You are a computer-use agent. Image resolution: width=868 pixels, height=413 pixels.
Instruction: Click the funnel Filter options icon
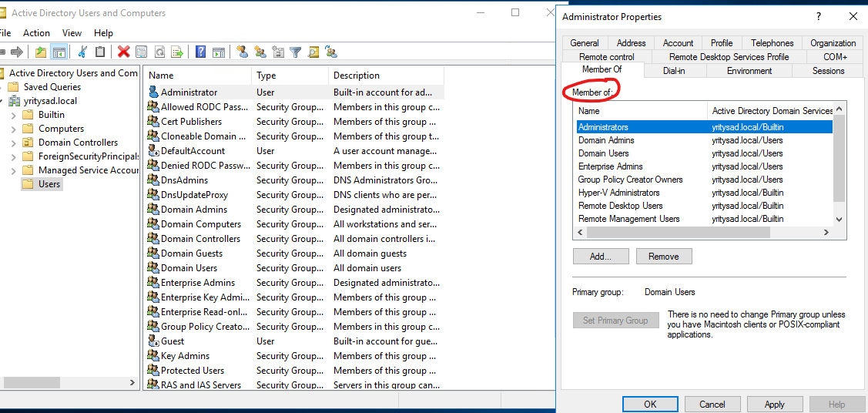(x=296, y=52)
